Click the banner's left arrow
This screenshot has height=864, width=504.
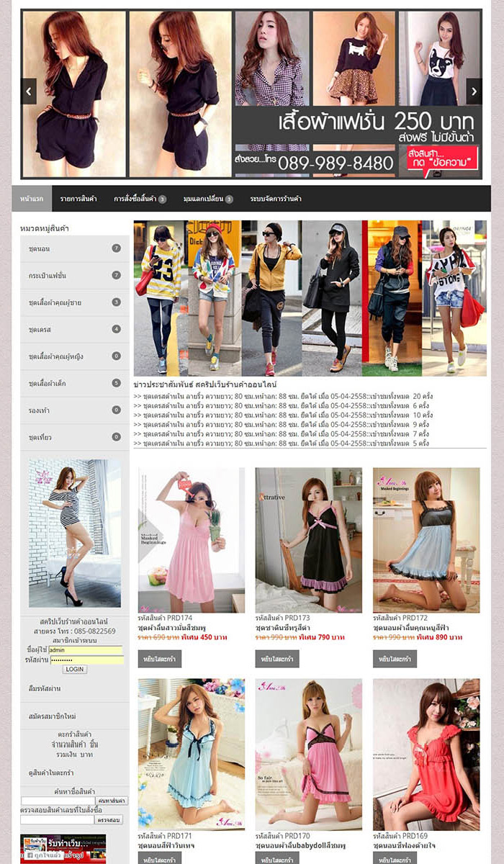(x=29, y=91)
